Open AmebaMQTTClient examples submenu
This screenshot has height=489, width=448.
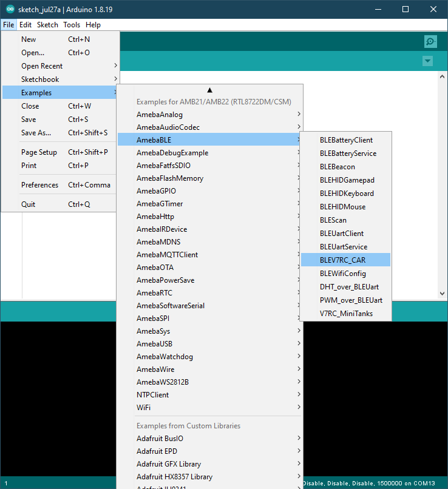tap(209, 255)
